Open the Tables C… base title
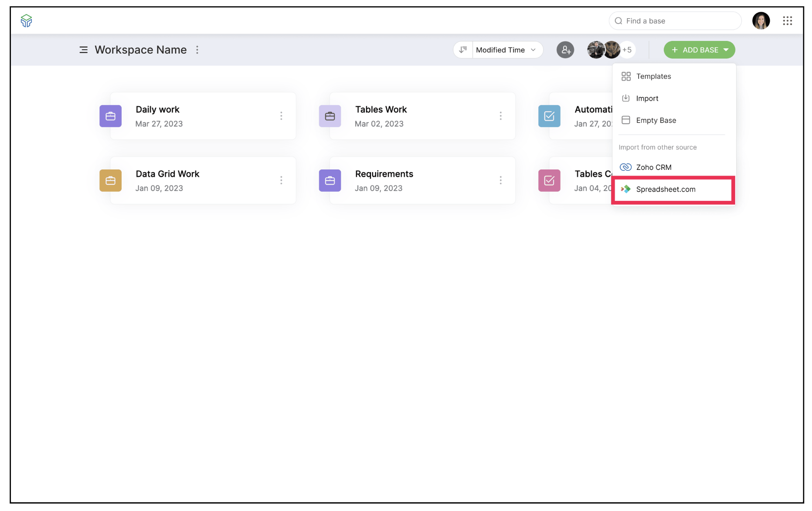812x511 pixels. coord(593,174)
